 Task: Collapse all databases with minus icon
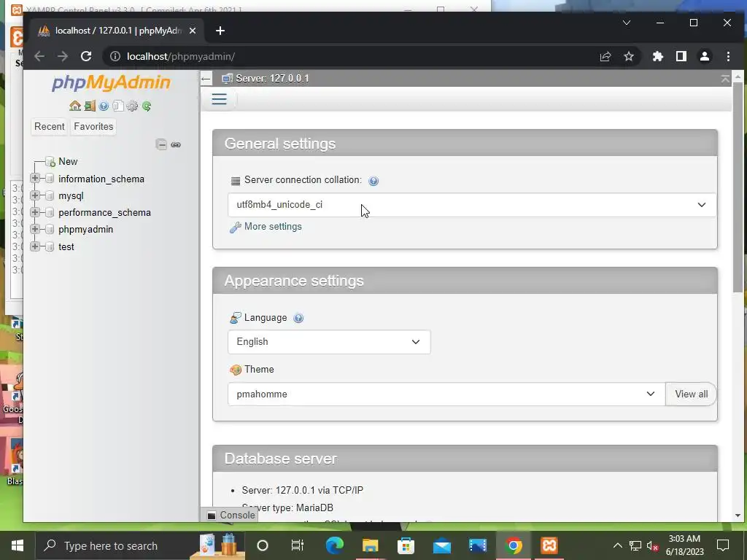tap(161, 144)
